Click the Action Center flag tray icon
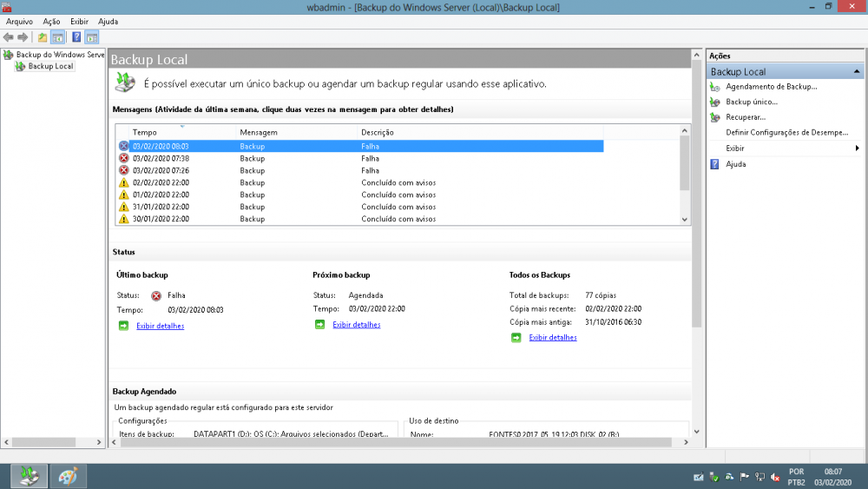 (744, 477)
